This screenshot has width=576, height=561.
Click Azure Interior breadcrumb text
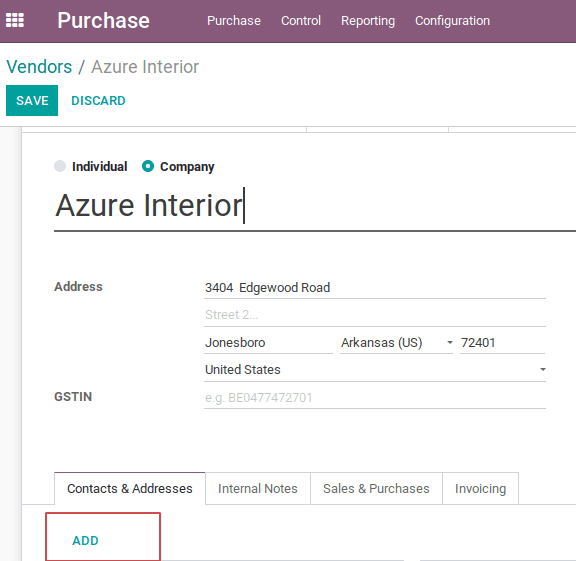pyautogui.click(x=145, y=67)
